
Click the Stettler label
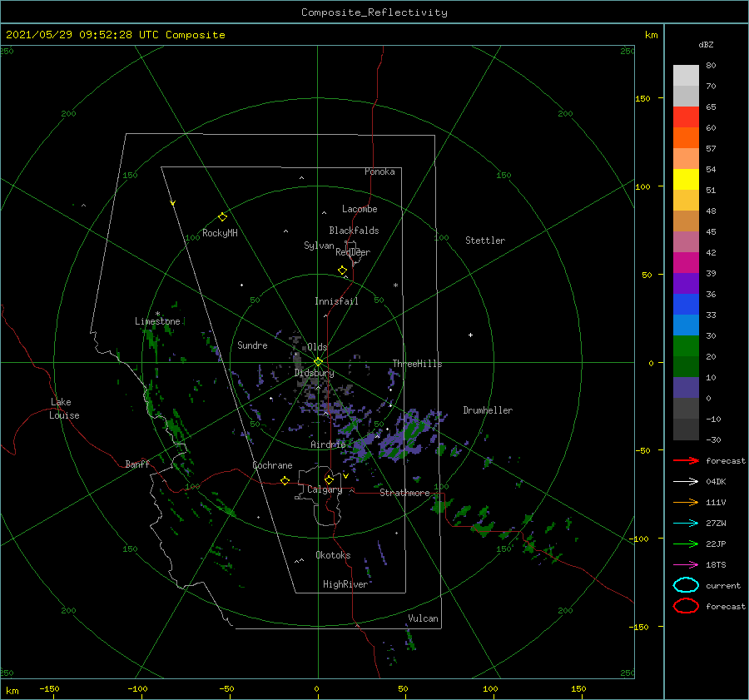[485, 241]
